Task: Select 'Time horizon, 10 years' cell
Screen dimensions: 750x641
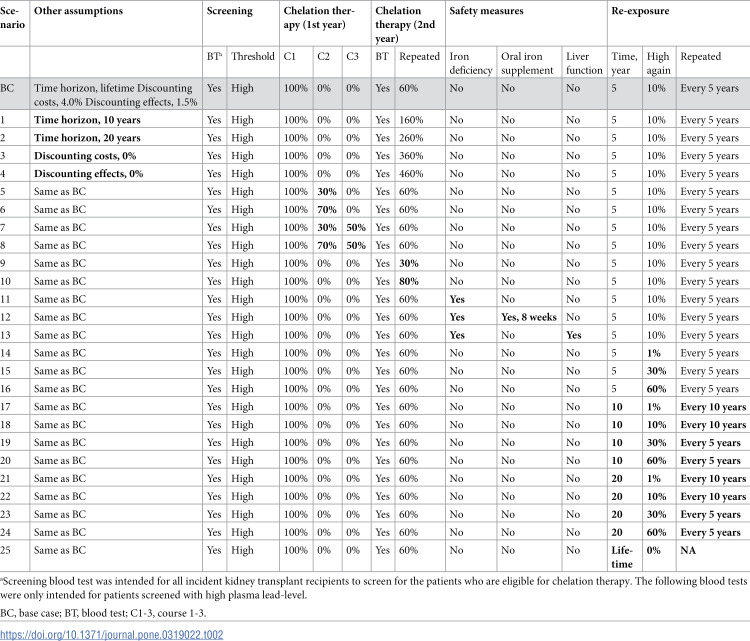Action: click(x=87, y=120)
